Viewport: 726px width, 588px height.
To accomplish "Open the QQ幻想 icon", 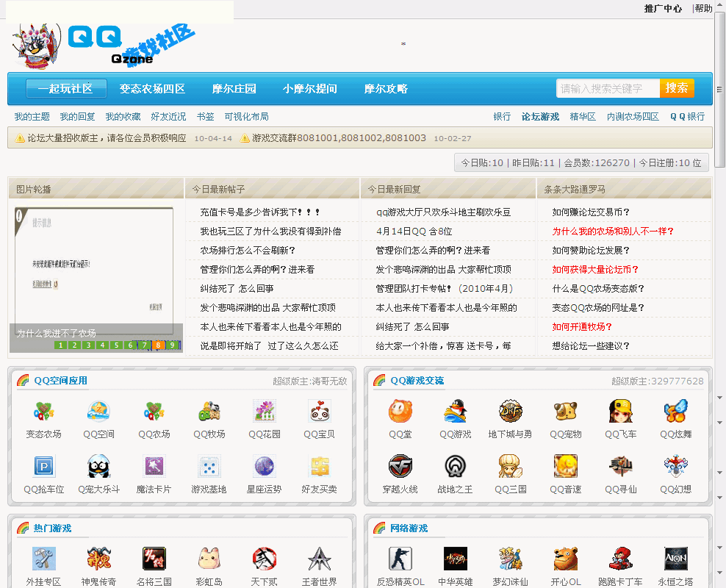I will point(676,466).
